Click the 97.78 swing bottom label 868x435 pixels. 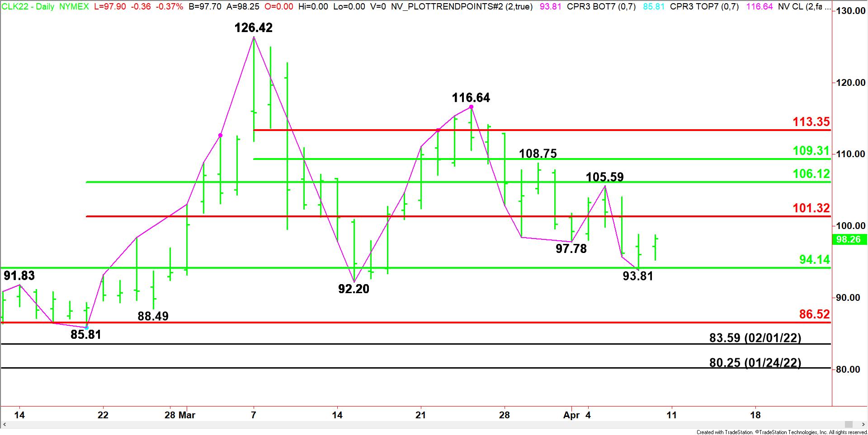tap(571, 248)
